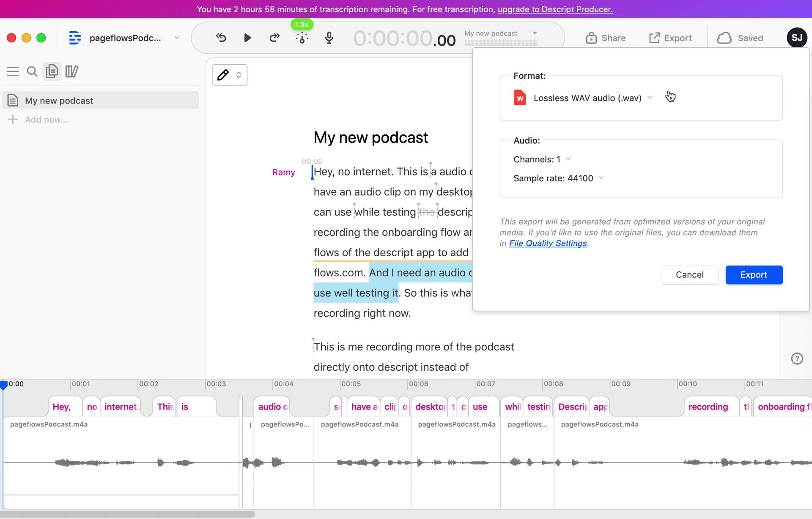Select the first pageflowsPodcast.m4a clip
Viewport: 812px width, 519px height.
pos(121,463)
